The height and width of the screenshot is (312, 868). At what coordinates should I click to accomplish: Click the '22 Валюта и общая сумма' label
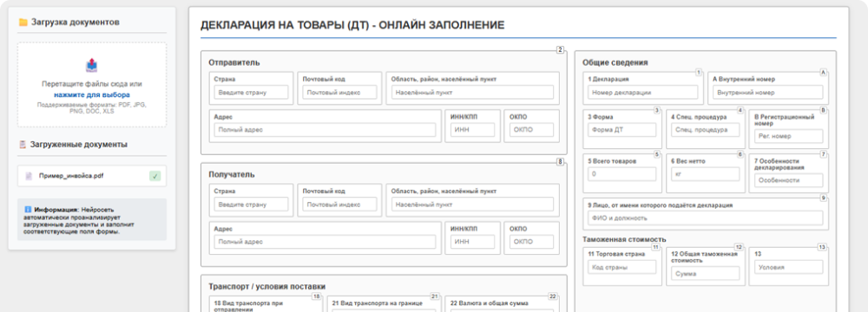tap(489, 303)
